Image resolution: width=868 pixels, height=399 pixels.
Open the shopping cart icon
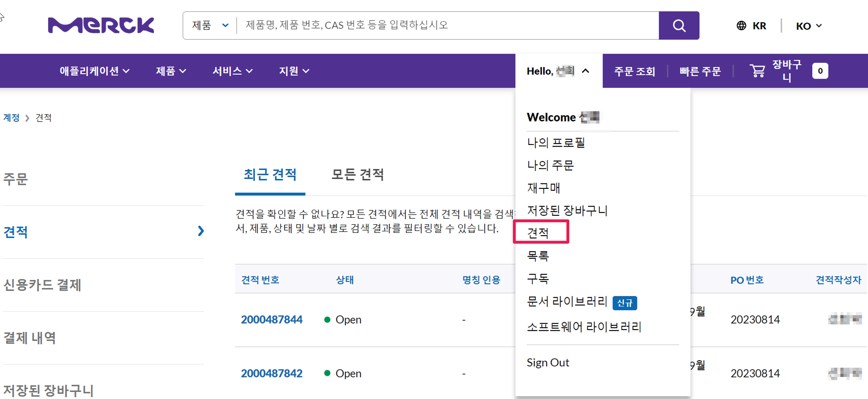click(x=757, y=71)
